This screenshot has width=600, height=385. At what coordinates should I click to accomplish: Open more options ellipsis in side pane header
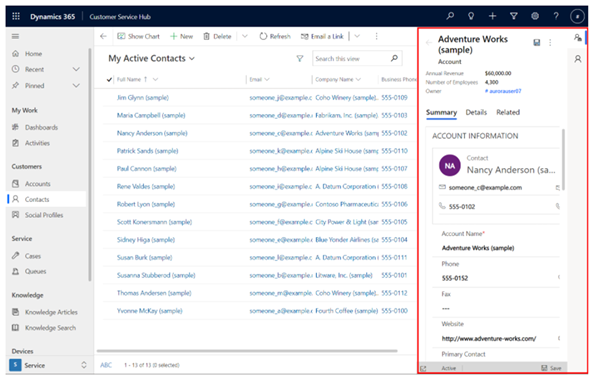tap(550, 42)
